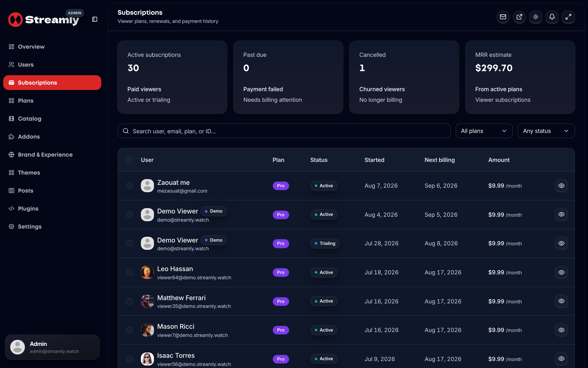Open the All plans dropdown

(484, 131)
